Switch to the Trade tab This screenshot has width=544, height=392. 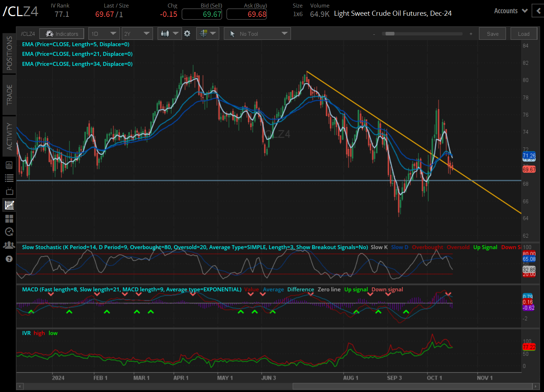pos(9,95)
